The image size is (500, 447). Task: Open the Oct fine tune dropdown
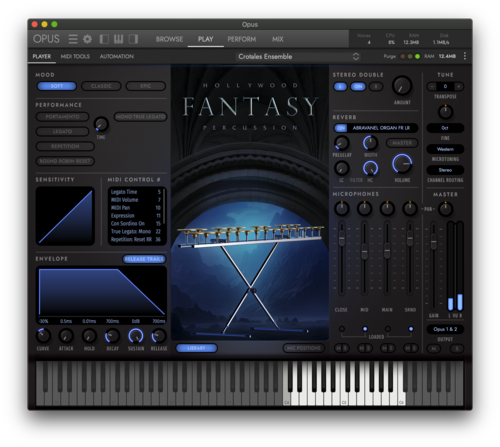pyautogui.click(x=445, y=128)
